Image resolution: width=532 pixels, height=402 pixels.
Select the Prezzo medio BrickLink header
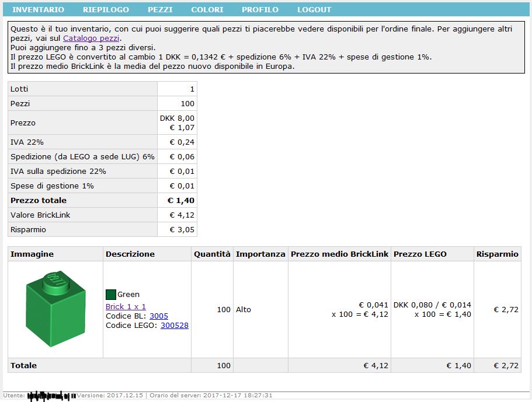tap(339, 254)
